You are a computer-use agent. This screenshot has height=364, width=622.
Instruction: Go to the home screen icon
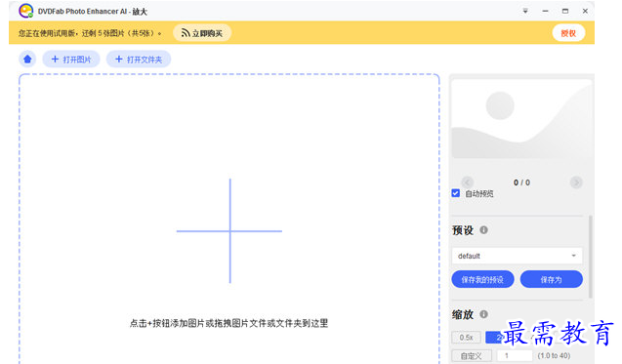coord(27,60)
